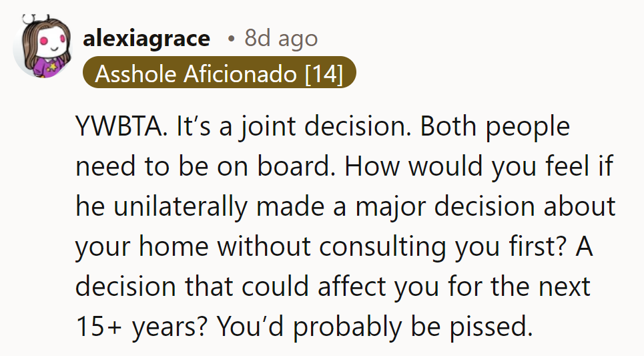Click the [14] count in the flair
Image resolution: width=644 pixels, height=356 pixels.
point(323,73)
